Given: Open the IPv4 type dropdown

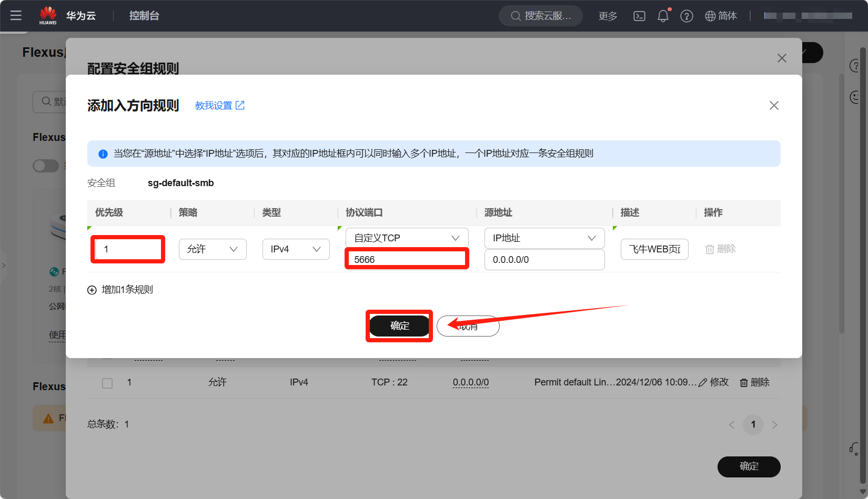Looking at the screenshot, I should tap(296, 249).
